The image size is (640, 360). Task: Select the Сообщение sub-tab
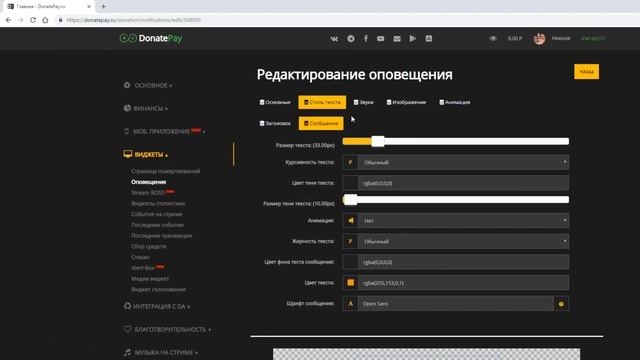[321, 123]
